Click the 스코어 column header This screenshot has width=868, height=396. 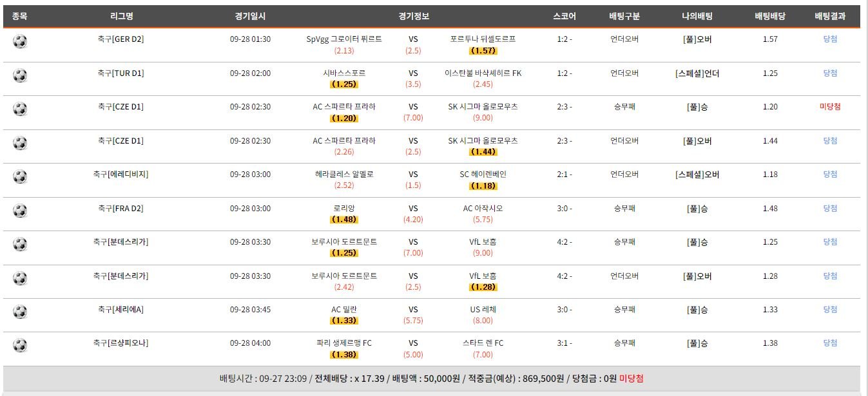(564, 17)
